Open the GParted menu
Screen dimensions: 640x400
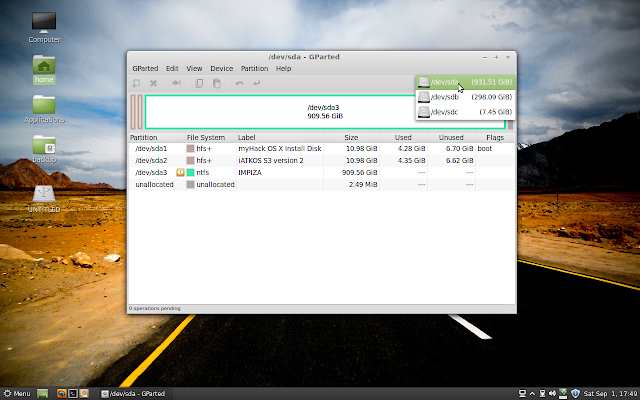[145, 69]
